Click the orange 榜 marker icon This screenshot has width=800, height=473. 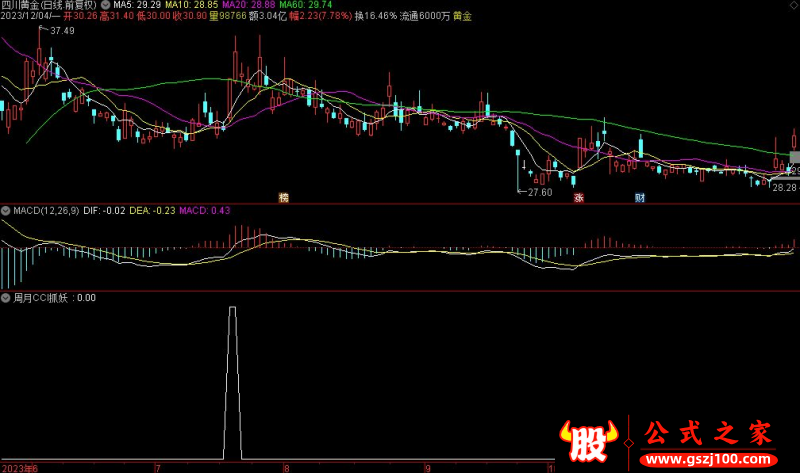284,197
